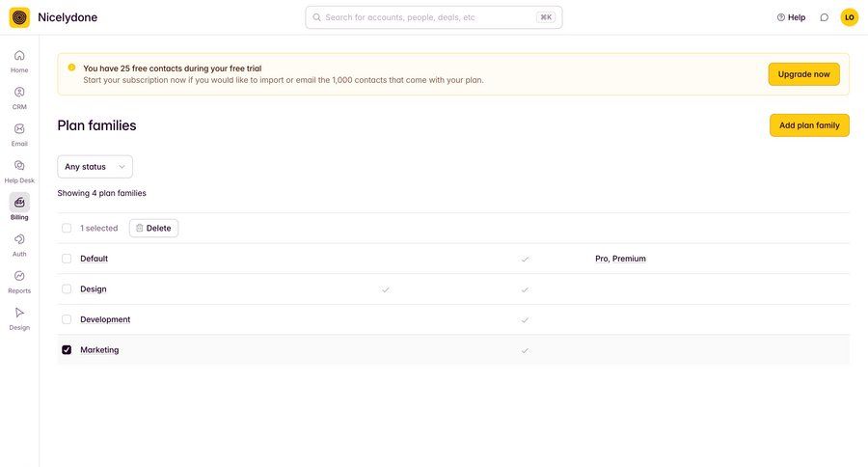Open the Design sidebar icon

pos(19,313)
